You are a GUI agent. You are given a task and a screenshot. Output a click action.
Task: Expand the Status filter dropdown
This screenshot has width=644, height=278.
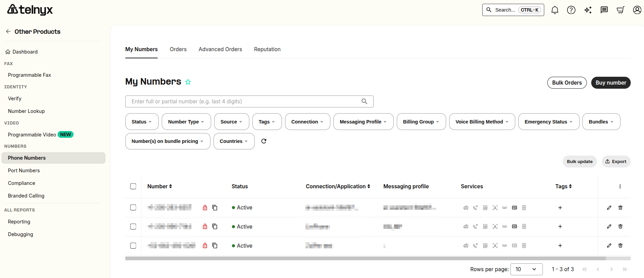[142, 122]
